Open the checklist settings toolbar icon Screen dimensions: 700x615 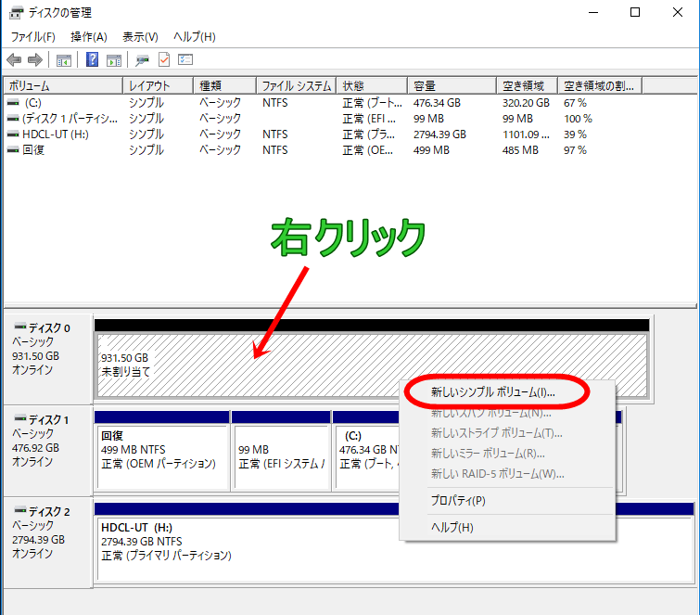[x=185, y=59]
